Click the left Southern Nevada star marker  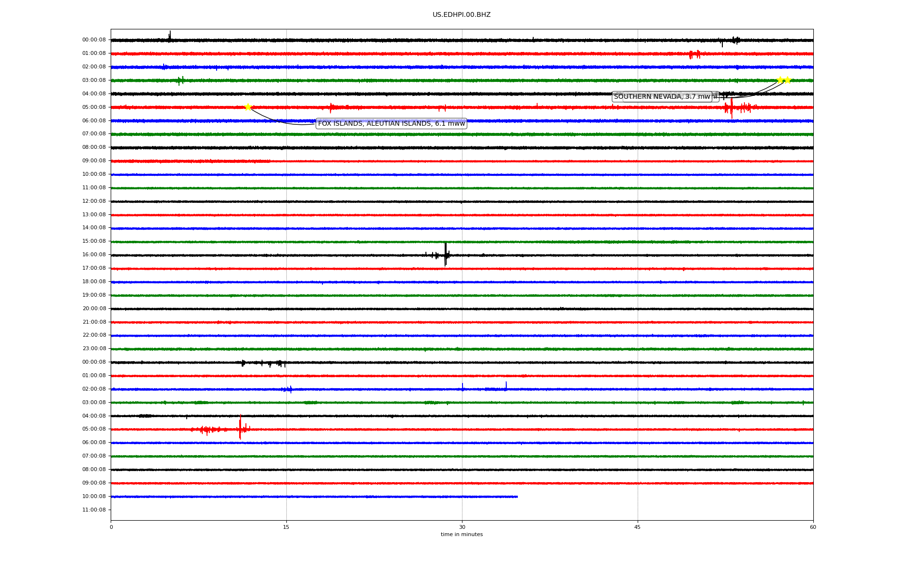pos(780,80)
